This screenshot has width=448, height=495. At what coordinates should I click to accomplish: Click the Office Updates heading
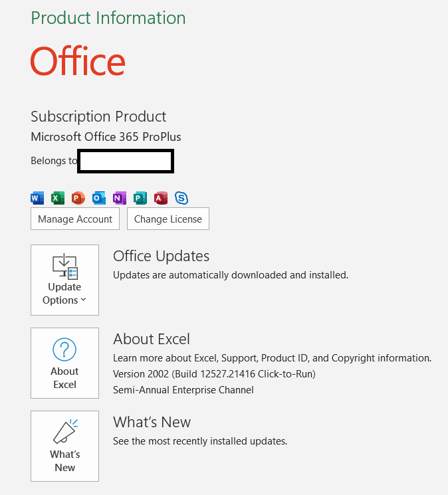pyautogui.click(x=161, y=256)
